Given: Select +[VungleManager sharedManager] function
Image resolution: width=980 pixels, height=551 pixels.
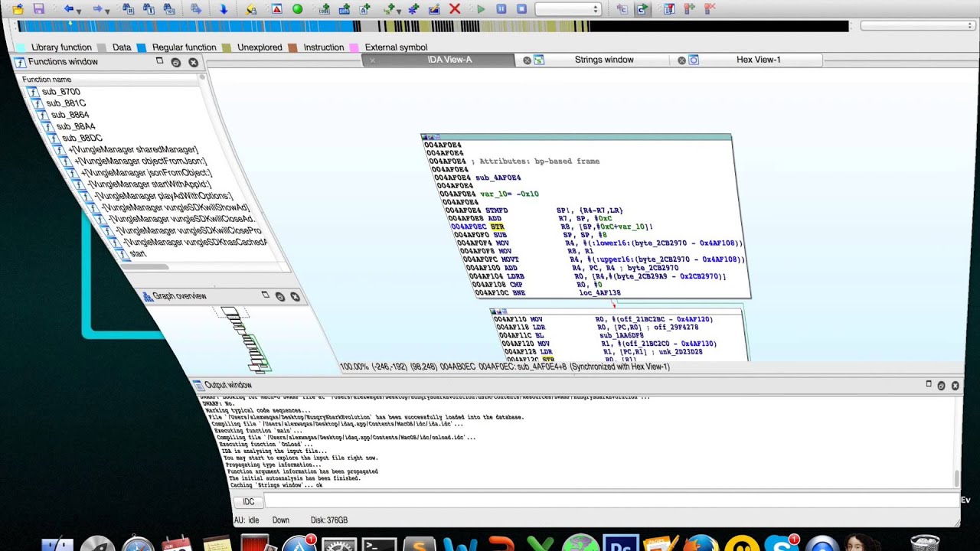Looking at the screenshot, I should point(133,149).
